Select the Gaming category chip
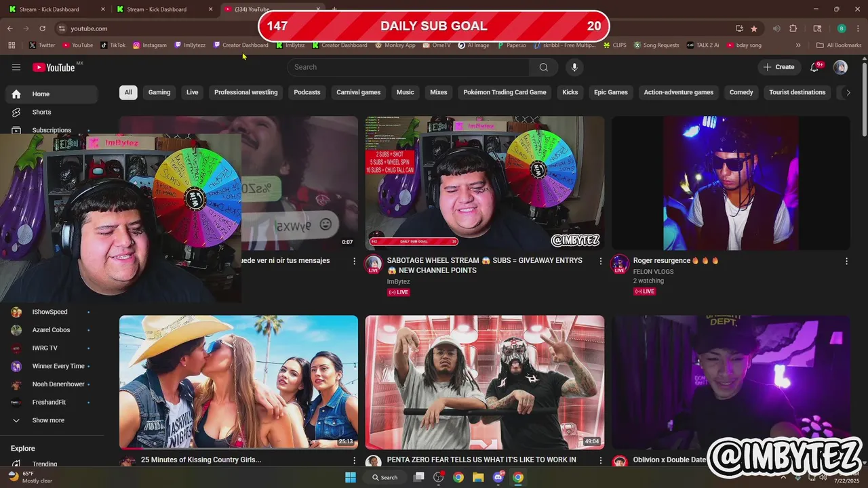 pyautogui.click(x=159, y=92)
